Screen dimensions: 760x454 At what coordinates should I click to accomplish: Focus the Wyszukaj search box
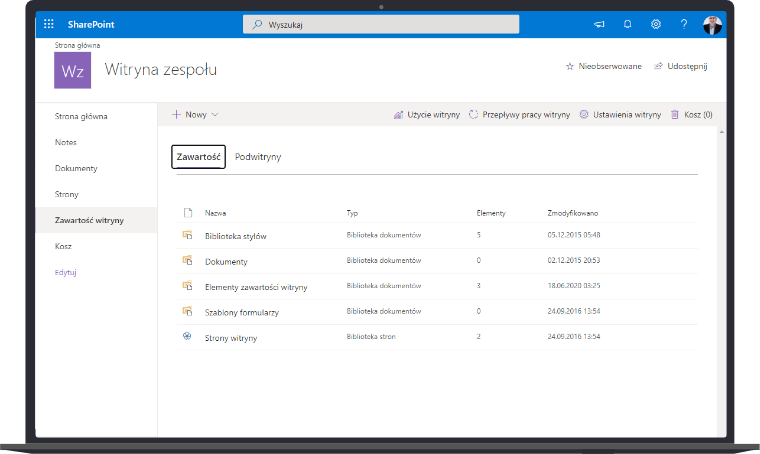[x=381, y=24]
